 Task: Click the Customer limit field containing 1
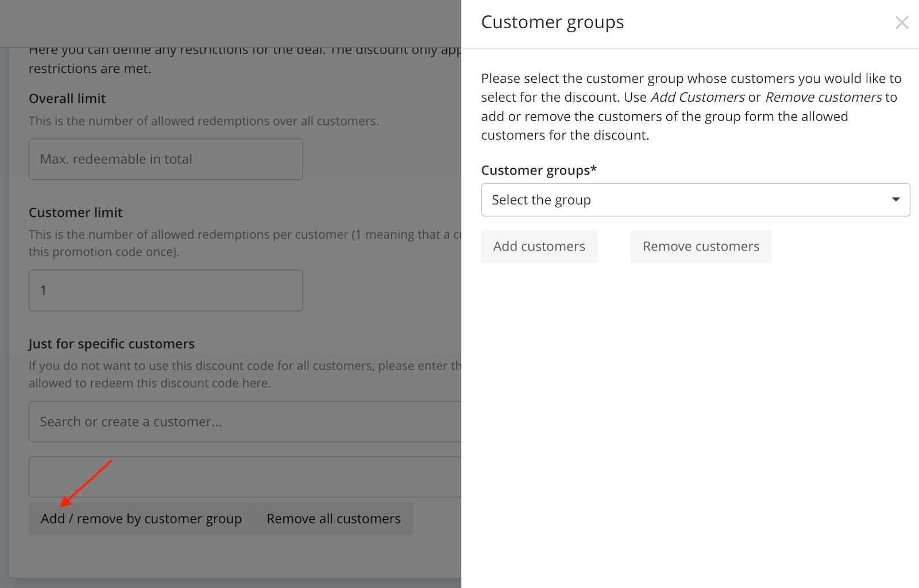point(165,291)
